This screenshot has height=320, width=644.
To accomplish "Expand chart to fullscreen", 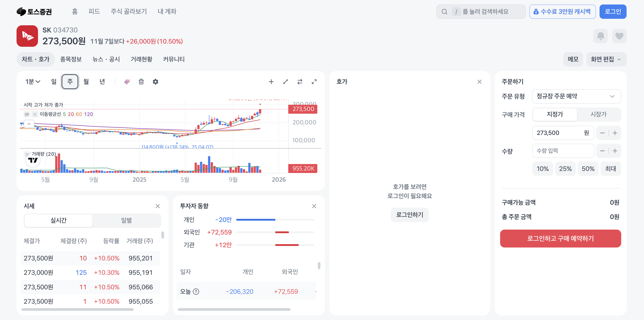I will [314, 82].
